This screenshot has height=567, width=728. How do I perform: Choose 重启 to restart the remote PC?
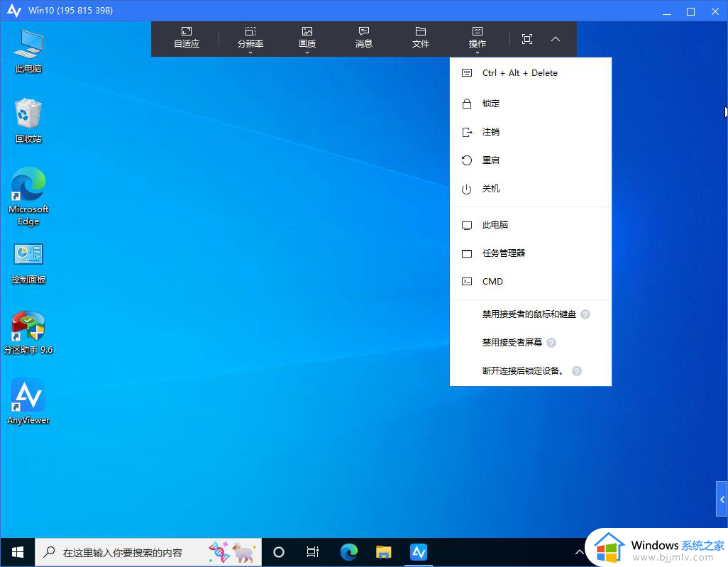click(530, 160)
